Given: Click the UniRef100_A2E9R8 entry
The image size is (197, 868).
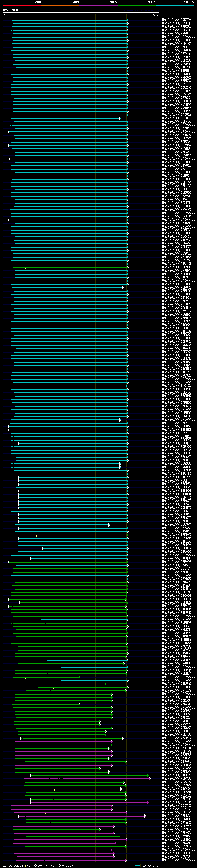Looking at the screenshot, I should pos(177,562).
